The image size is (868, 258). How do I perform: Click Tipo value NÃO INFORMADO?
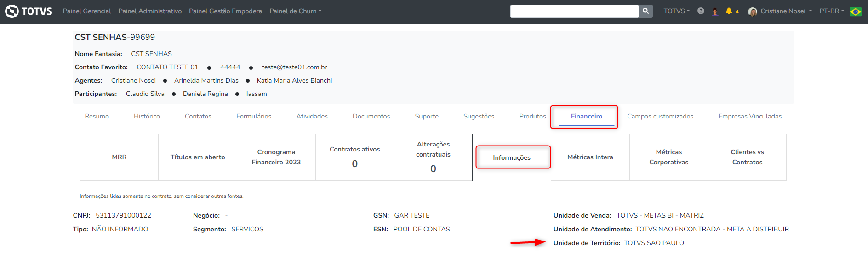tap(120, 229)
